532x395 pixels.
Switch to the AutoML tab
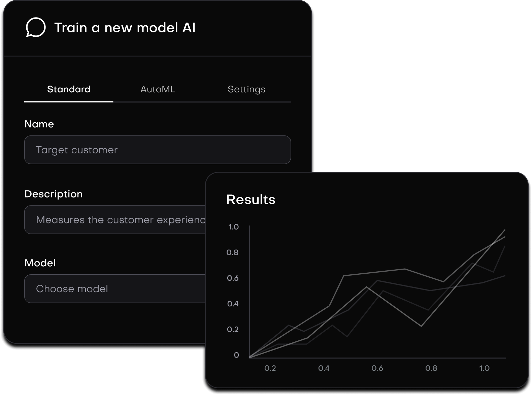pyautogui.click(x=158, y=89)
